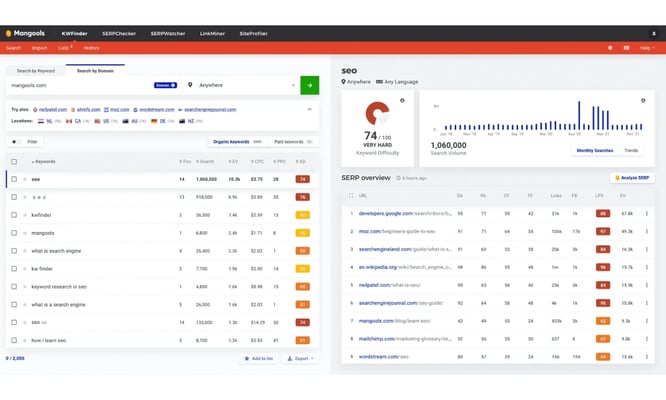Check the 'seo' keyword checkbox
This screenshot has width=666, height=400.
14,179
